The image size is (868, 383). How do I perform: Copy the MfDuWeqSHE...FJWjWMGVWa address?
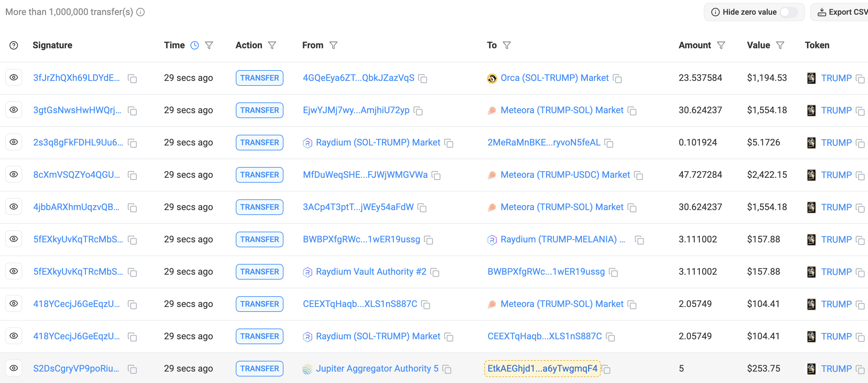pyautogui.click(x=436, y=175)
